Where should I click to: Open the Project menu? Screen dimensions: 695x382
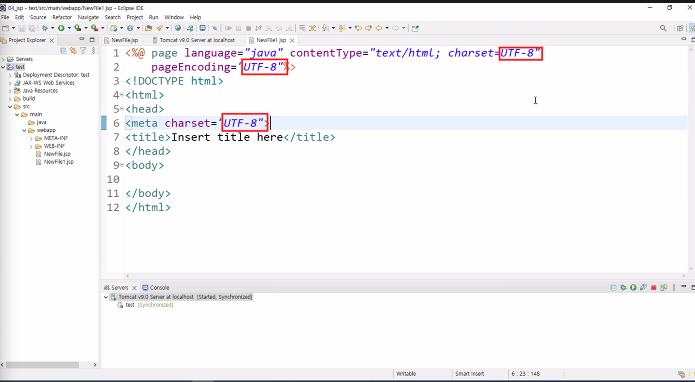point(135,17)
